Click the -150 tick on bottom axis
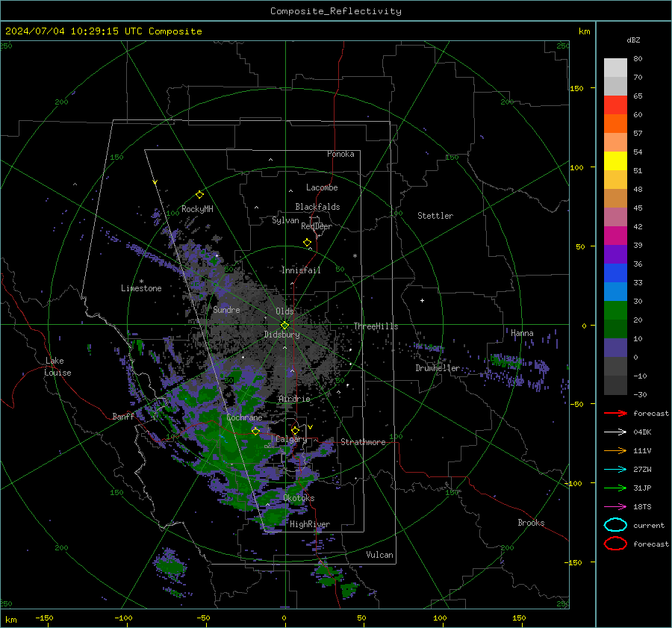 pos(44,618)
